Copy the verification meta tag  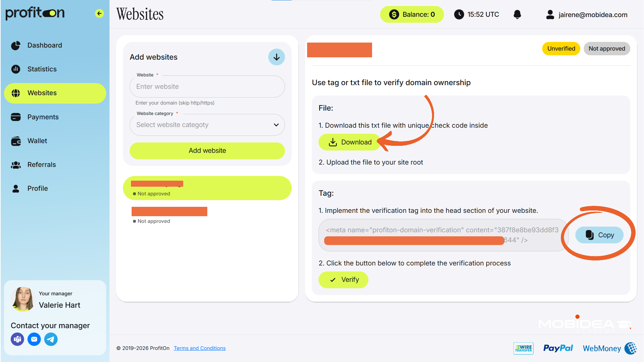click(x=599, y=235)
